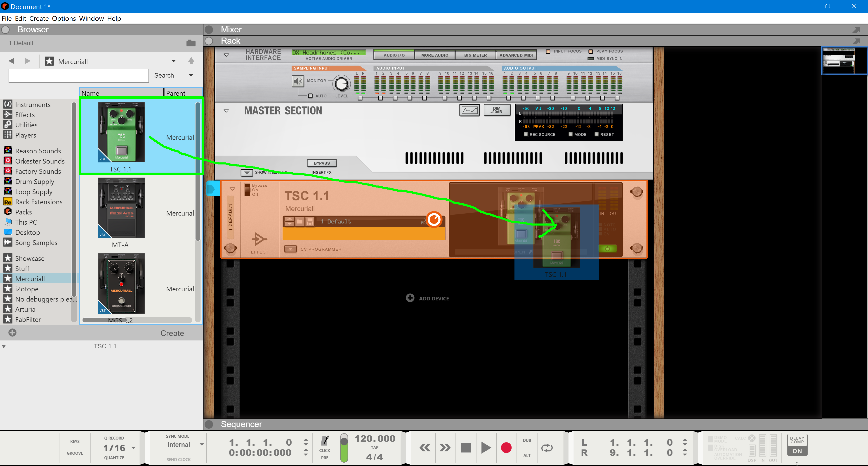
Task: Detach the Mixer with its arrow icon
Action: click(x=856, y=30)
